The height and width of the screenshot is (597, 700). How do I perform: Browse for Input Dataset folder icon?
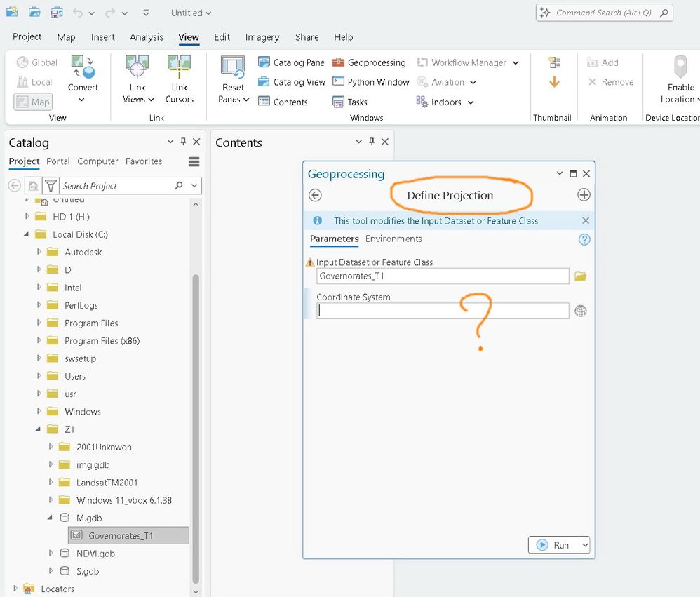580,276
